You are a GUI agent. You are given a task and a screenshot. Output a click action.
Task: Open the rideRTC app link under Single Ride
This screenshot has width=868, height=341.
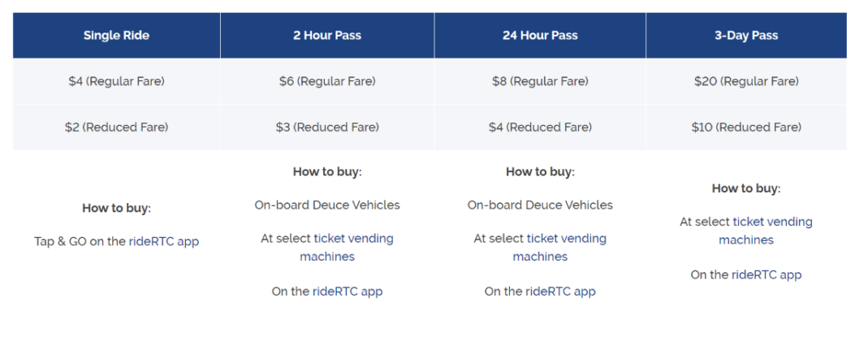click(164, 241)
